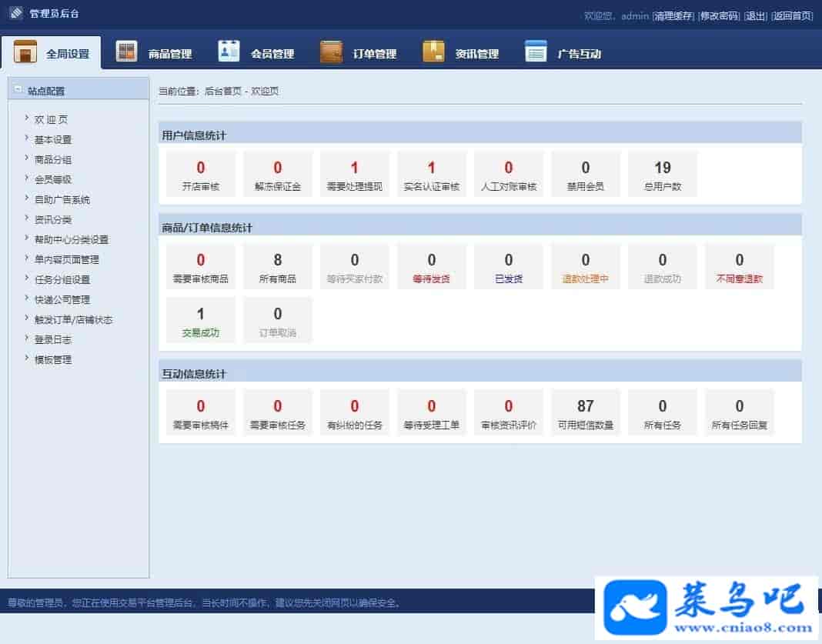Collapse the 站点配置 sidebar section

(18, 89)
